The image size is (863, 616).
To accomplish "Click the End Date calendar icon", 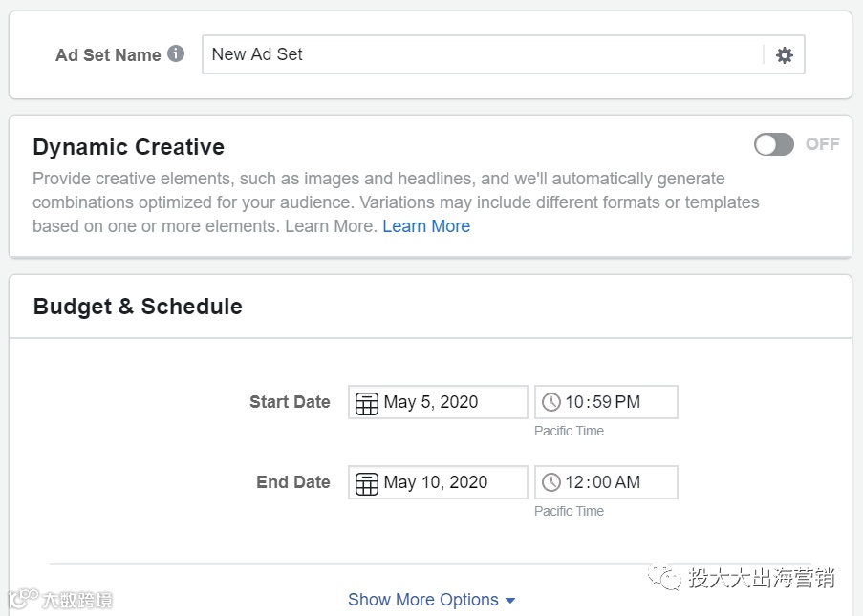I will (367, 483).
